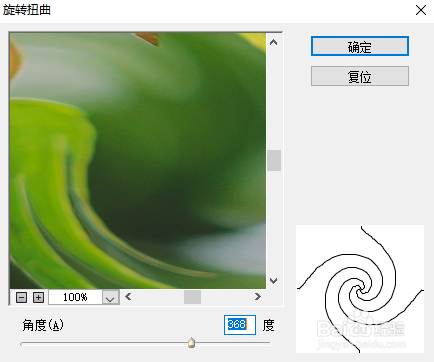Click the horizontal scrollbar thumb
Viewport: 434px width, 362px height.
pos(192,297)
